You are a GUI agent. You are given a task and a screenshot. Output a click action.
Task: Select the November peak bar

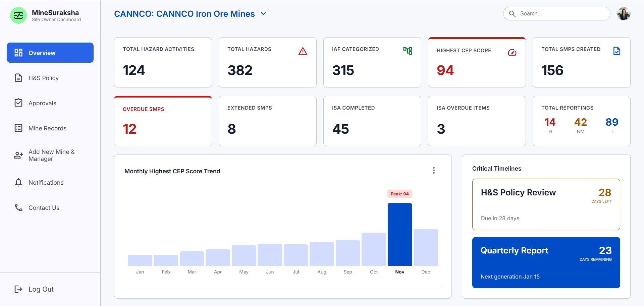[399, 234]
